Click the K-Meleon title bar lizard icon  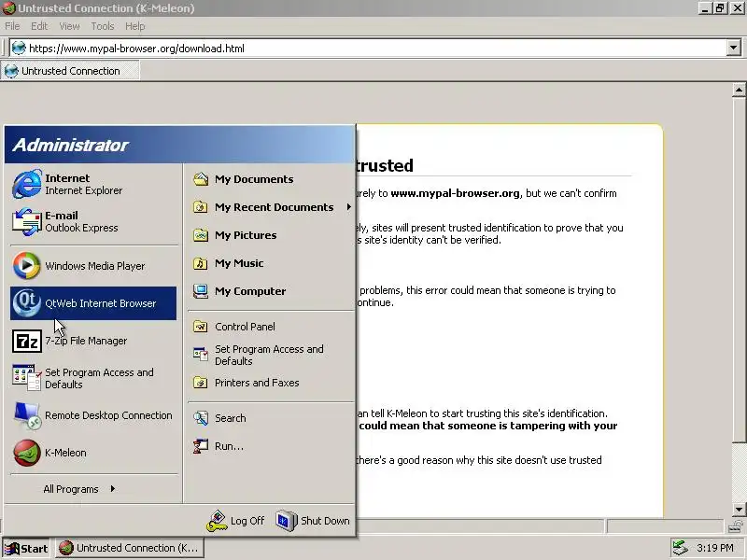[8, 8]
